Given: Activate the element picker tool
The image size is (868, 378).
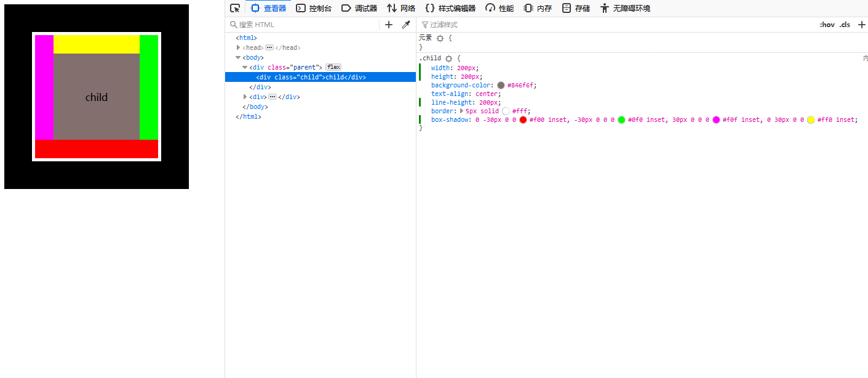Looking at the screenshot, I should point(234,8).
